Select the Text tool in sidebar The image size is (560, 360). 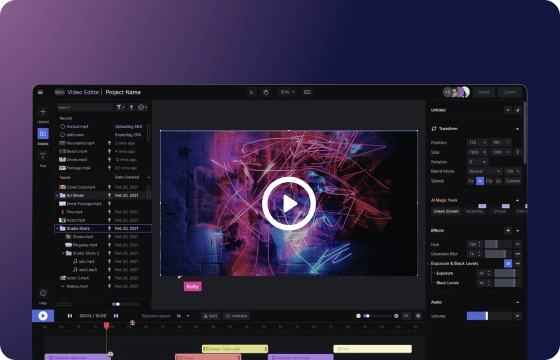[43, 156]
